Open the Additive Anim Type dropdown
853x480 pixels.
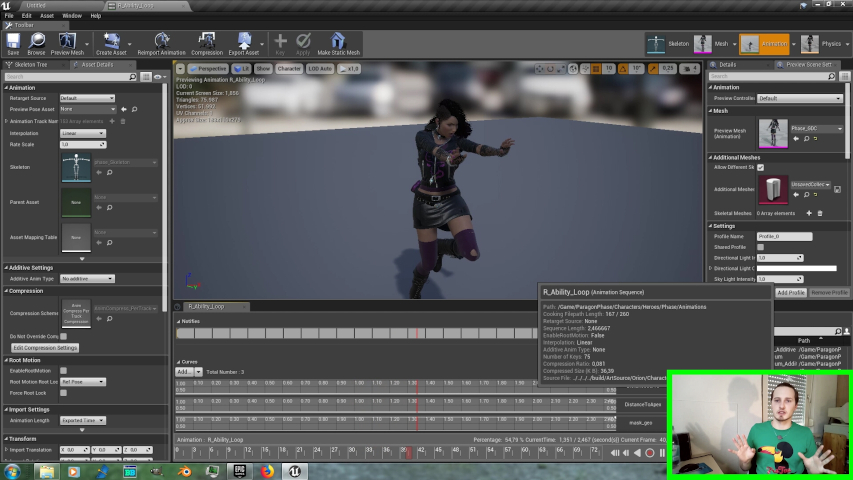87,279
